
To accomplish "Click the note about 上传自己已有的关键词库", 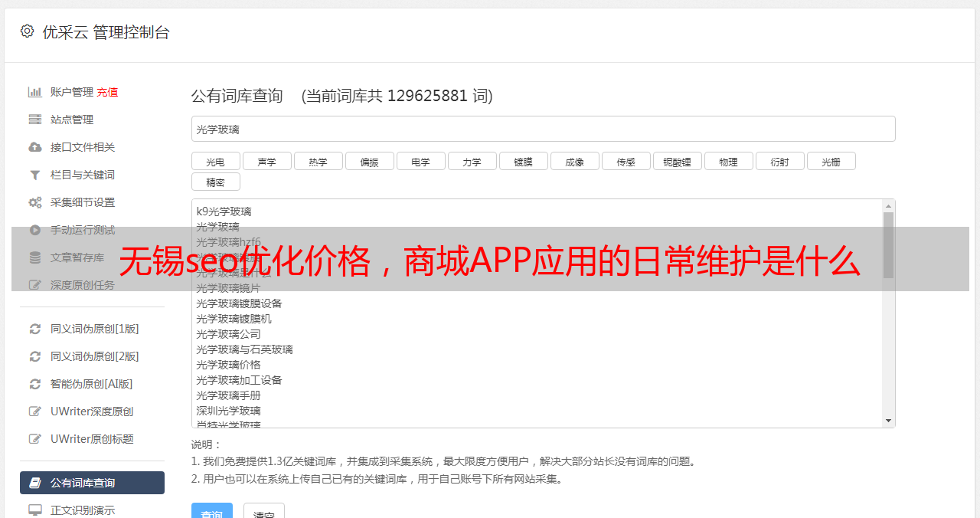I will pos(378,479).
